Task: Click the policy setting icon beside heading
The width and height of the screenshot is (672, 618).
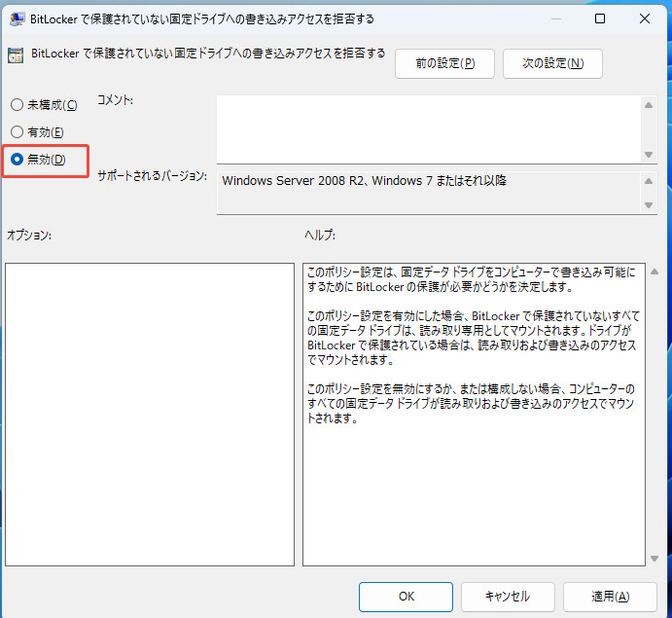Action: coord(16,55)
